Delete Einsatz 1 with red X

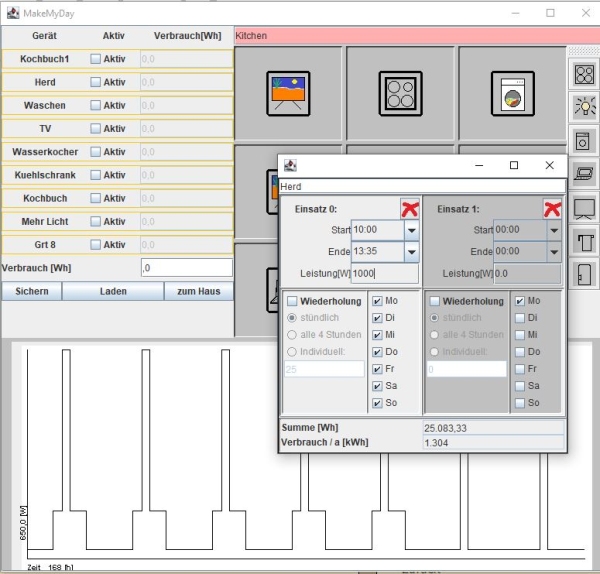click(552, 209)
